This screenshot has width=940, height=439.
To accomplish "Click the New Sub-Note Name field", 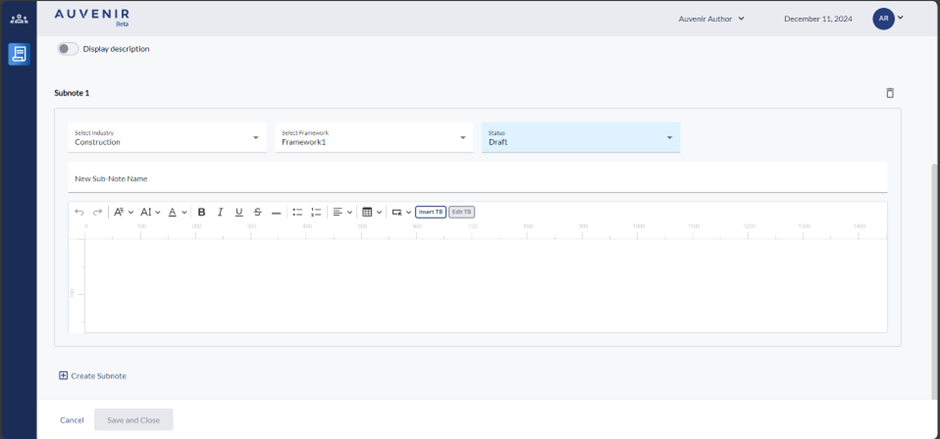I will click(x=477, y=178).
